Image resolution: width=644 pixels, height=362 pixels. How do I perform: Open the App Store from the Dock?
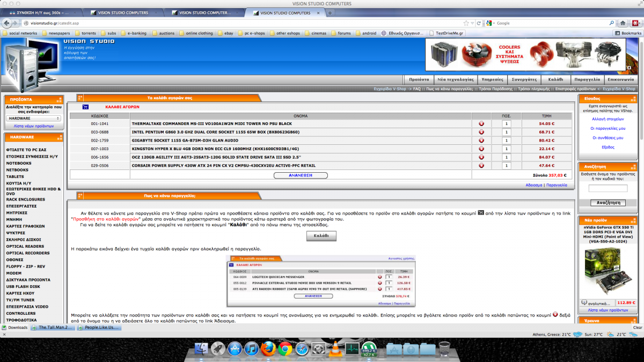[x=234, y=349]
